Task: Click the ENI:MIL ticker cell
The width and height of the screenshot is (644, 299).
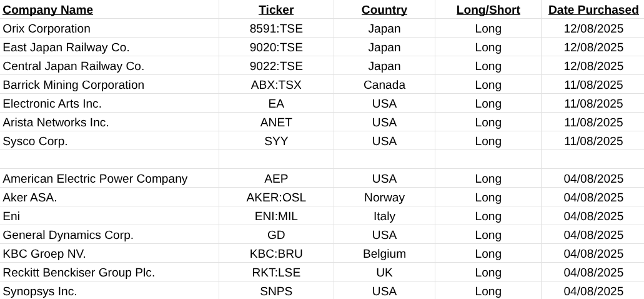Action: pos(276,216)
